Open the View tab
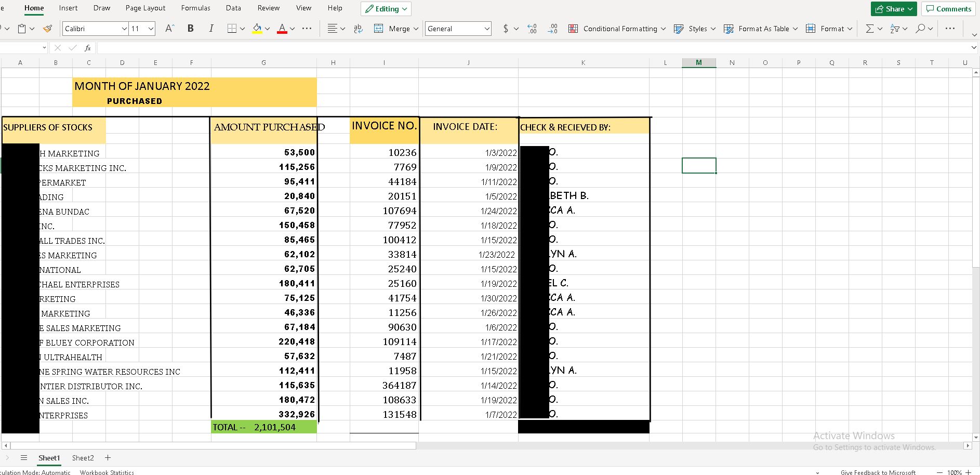980x475 pixels. pos(304,8)
